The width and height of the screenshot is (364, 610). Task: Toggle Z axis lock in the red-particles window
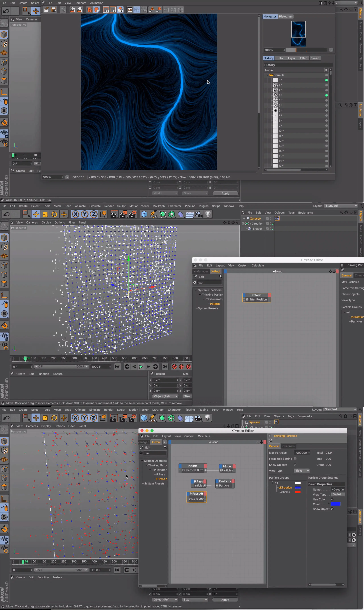coord(93,418)
